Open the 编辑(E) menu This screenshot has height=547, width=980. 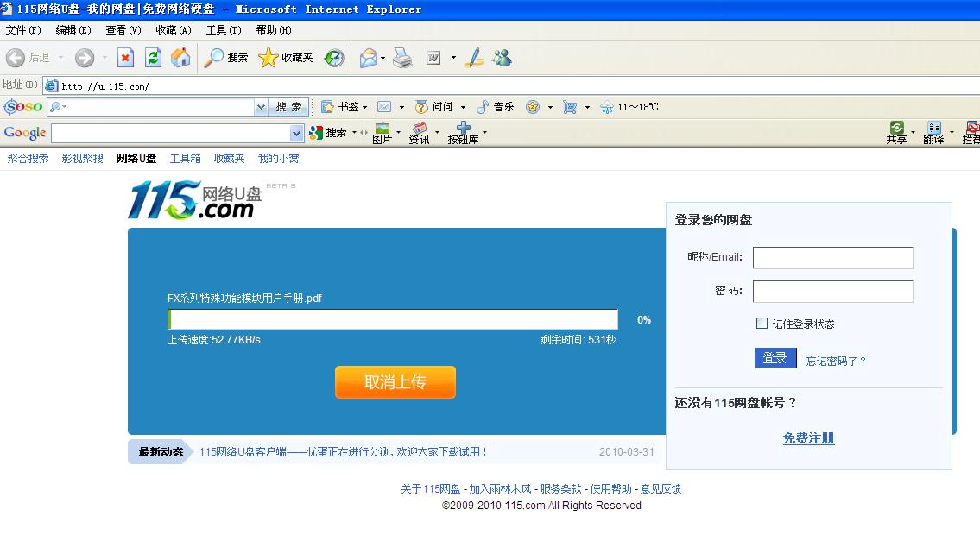[73, 30]
